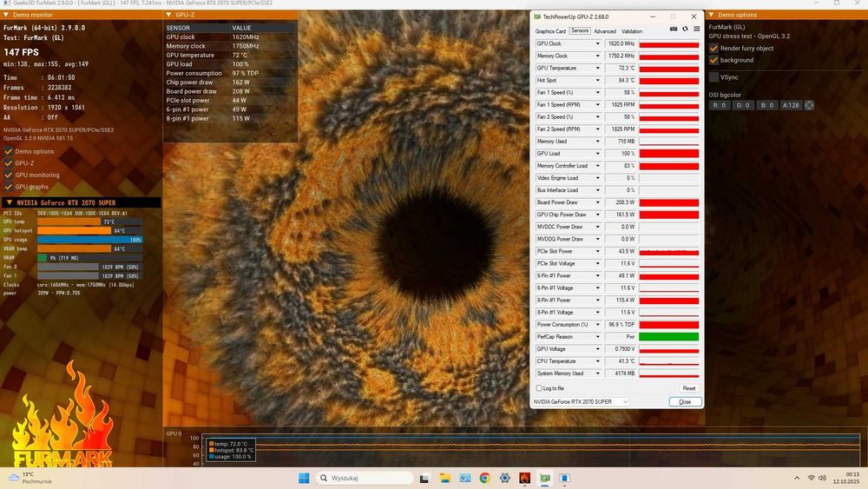The height and width of the screenshot is (489, 868).
Task: Take a GPU-Z screenshot with camera icon
Action: [674, 29]
